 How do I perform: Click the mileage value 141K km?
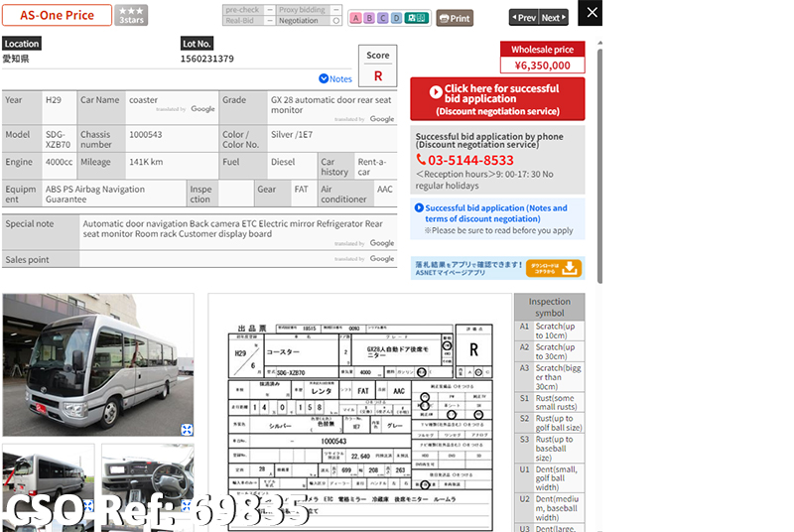[x=146, y=162]
